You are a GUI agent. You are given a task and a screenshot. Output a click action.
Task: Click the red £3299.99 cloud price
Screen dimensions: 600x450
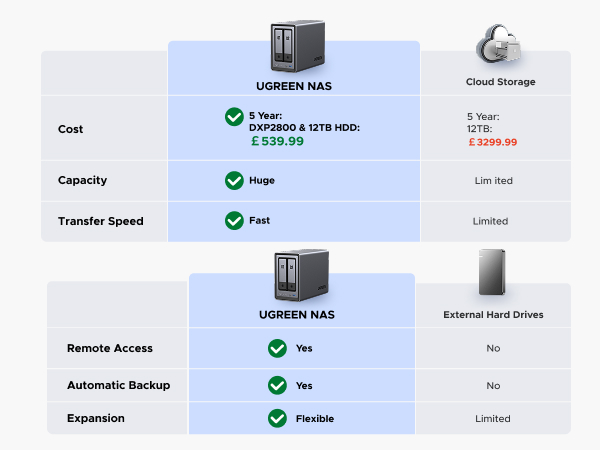tap(493, 142)
